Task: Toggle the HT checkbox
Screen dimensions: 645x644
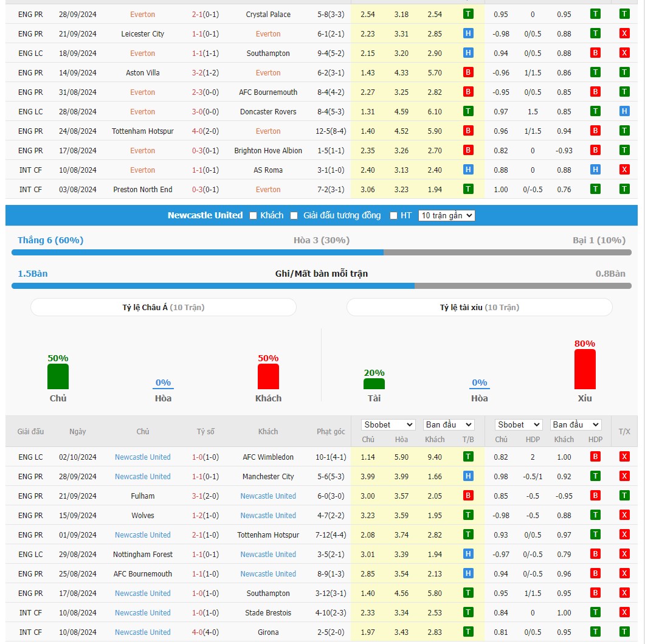Action: pos(394,216)
